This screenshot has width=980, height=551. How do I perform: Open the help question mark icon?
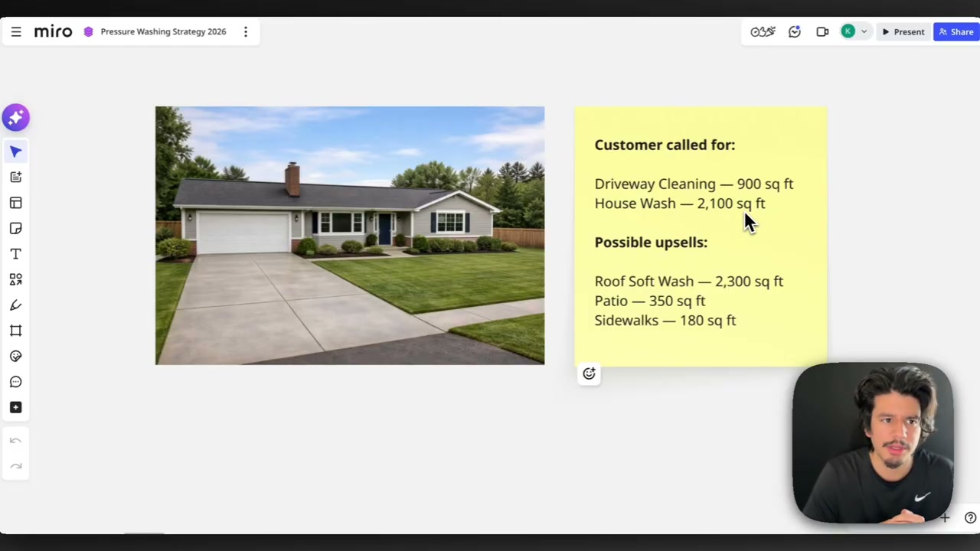(970, 518)
